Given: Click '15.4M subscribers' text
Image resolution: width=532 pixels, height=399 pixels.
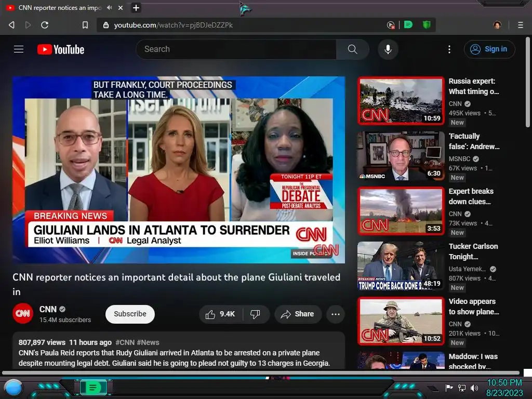Looking at the screenshot, I should coord(65,320).
